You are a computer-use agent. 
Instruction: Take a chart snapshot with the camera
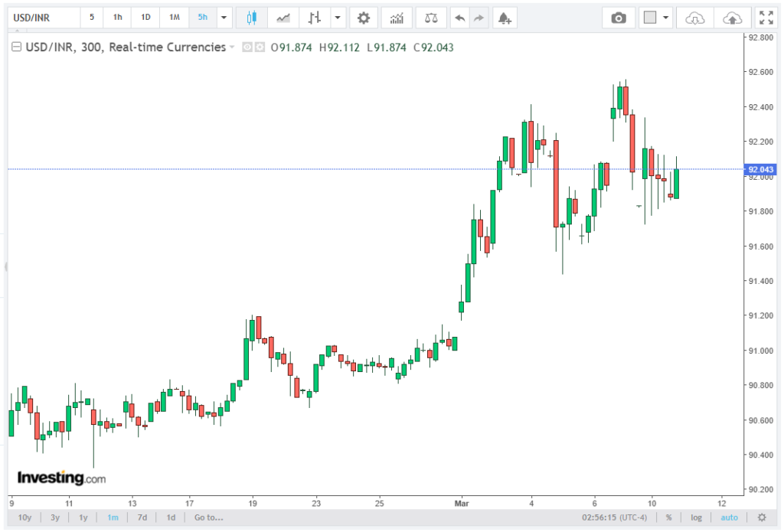coord(618,18)
